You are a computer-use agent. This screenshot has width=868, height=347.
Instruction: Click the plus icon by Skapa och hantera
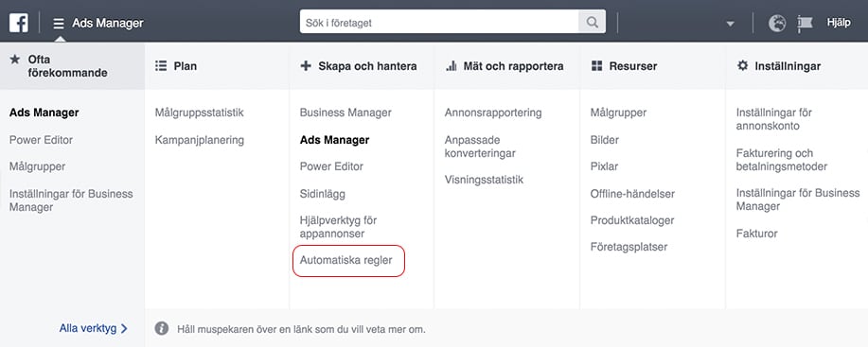tap(306, 66)
